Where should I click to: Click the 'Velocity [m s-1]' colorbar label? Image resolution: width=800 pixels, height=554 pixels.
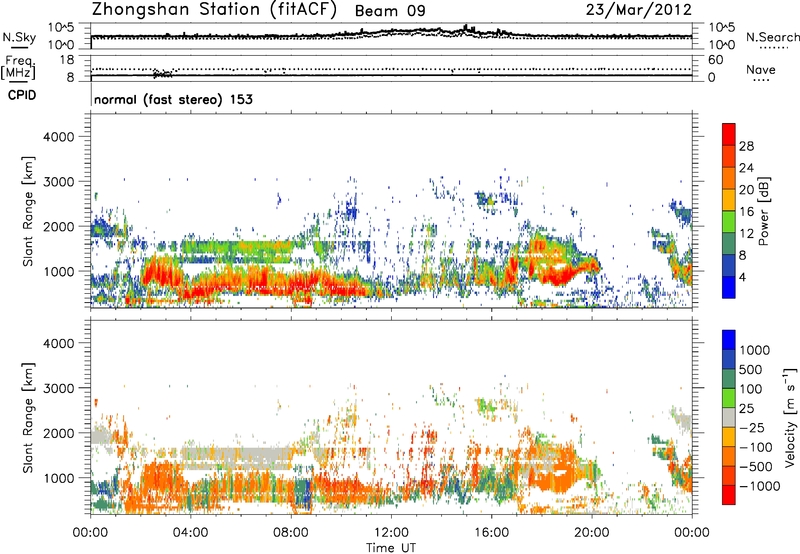coord(790,417)
